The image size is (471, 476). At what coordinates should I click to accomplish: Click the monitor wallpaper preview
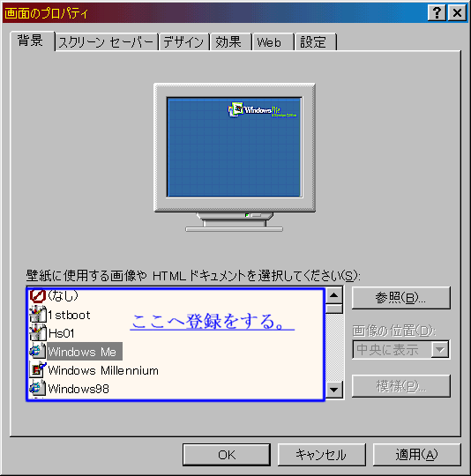pyautogui.click(x=234, y=147)
